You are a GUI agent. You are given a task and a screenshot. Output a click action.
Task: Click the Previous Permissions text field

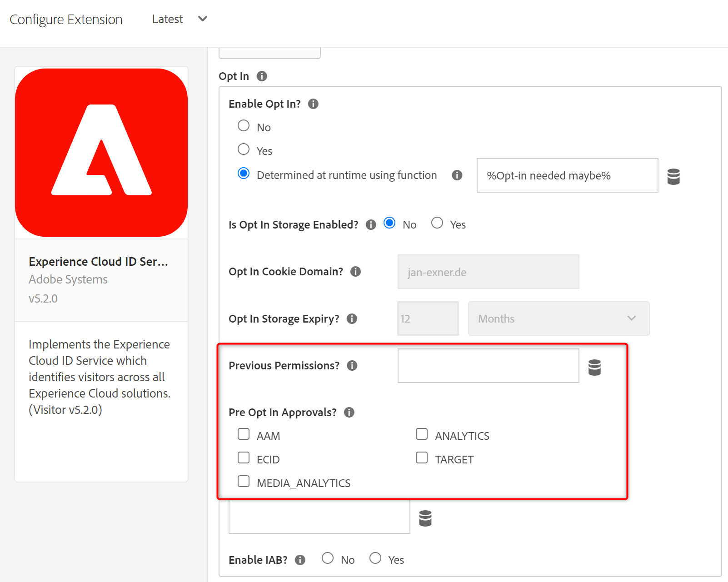(x=488, y=366)
